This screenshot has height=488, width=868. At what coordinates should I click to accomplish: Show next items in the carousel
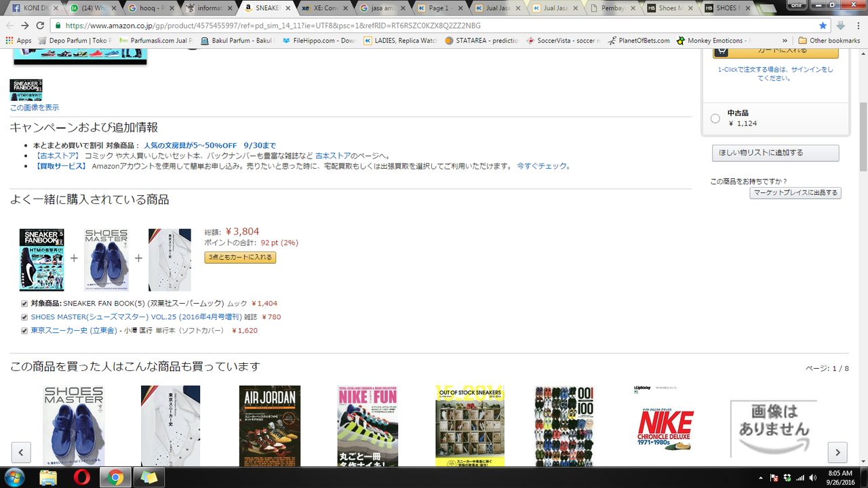(837, 452)
